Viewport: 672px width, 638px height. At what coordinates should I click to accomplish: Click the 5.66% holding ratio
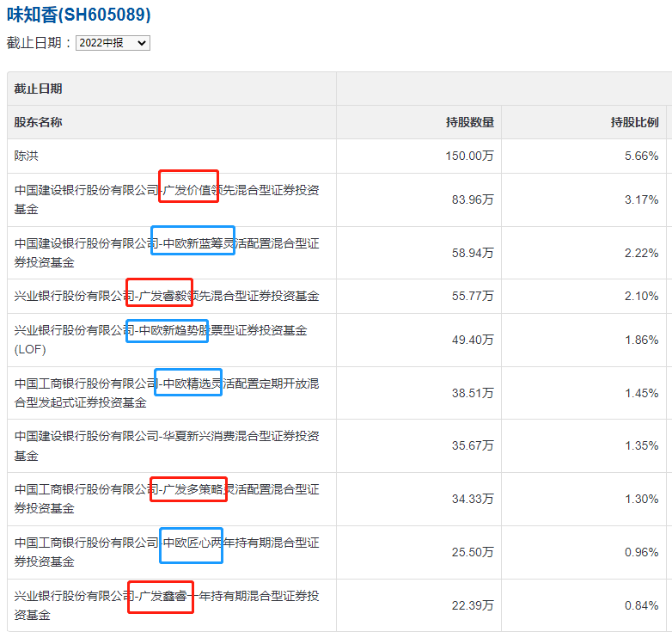pos(642,156)
